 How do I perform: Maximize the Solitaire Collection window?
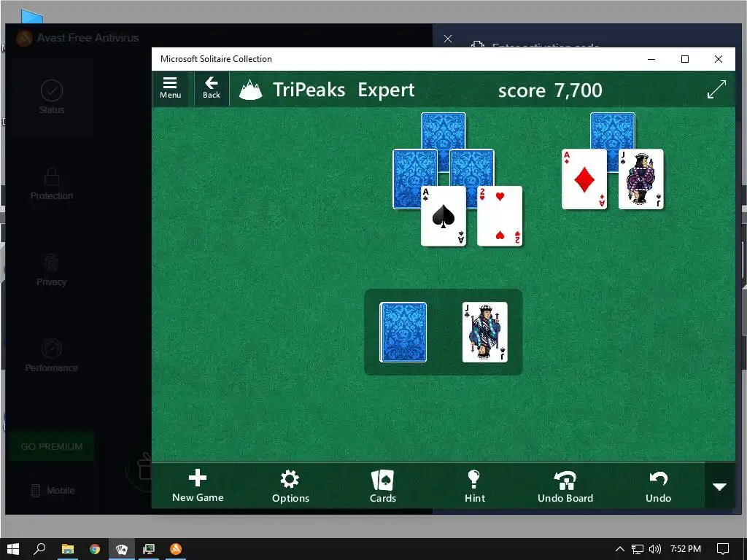[x=685, y=59]
